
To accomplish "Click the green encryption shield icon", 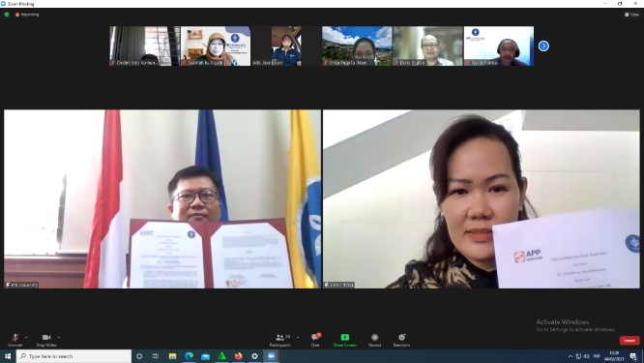I will pos(7,15).
